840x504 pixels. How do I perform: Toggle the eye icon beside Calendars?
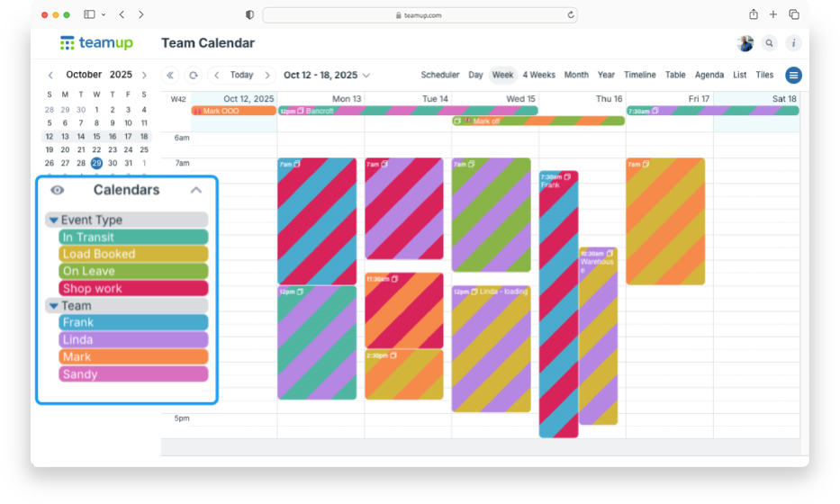[58, 190]
